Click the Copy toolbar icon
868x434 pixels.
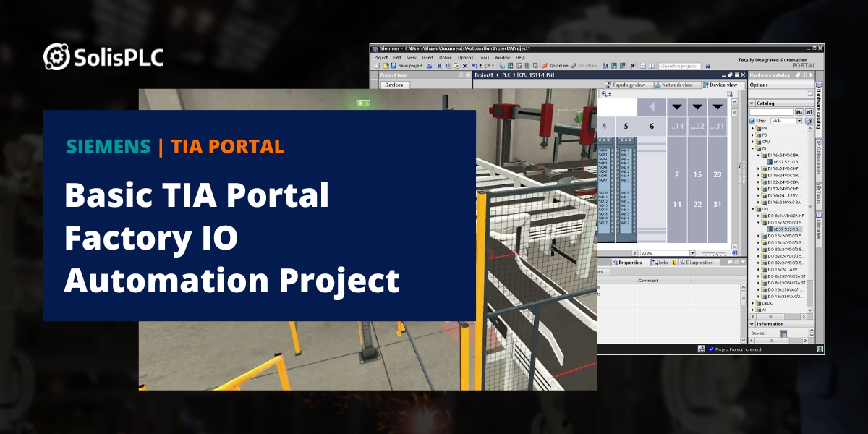(x=447, y=65)
